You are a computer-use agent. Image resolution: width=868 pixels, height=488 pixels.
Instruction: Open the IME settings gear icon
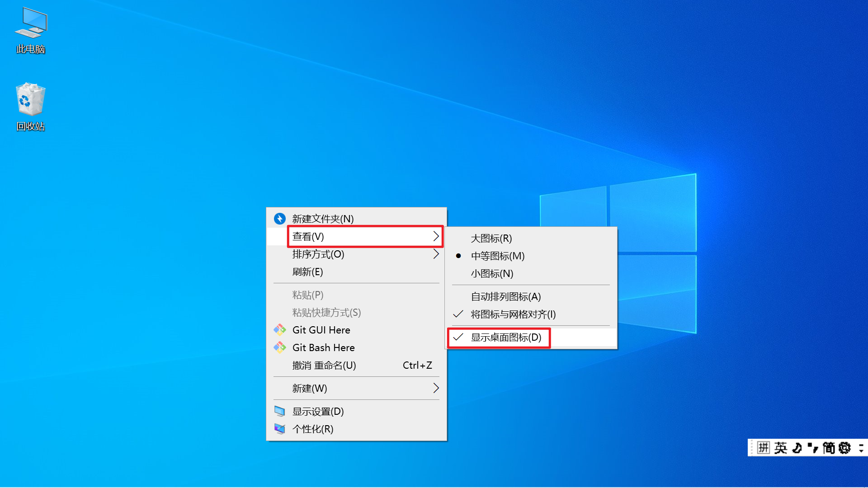tap(844, 448)
